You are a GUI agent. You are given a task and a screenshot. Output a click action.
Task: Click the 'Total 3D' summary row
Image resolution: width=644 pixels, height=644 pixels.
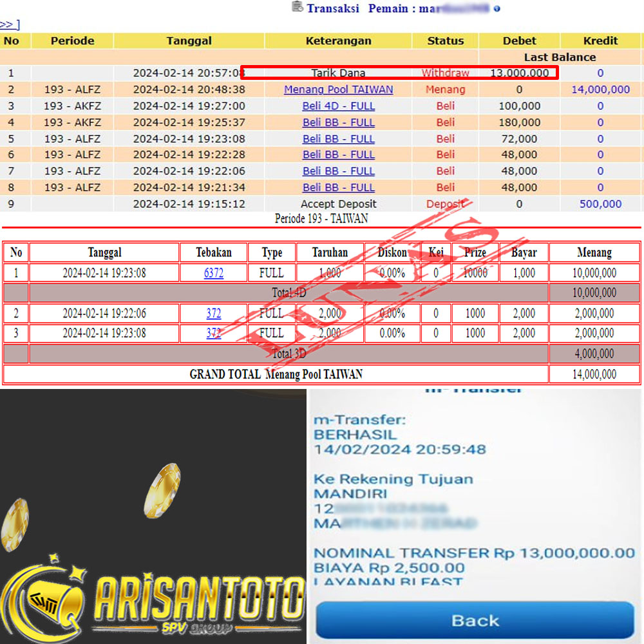point(289,354)
